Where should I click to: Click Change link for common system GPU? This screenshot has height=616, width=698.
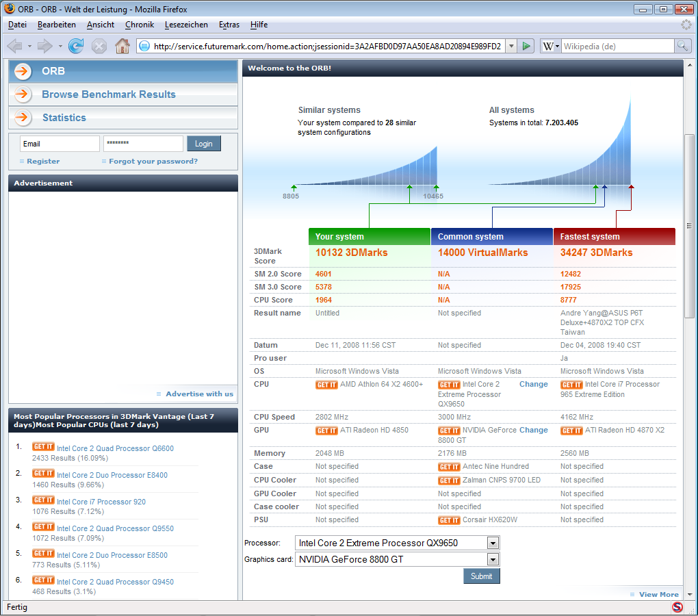pyautogui.click(x=533, y=430)
